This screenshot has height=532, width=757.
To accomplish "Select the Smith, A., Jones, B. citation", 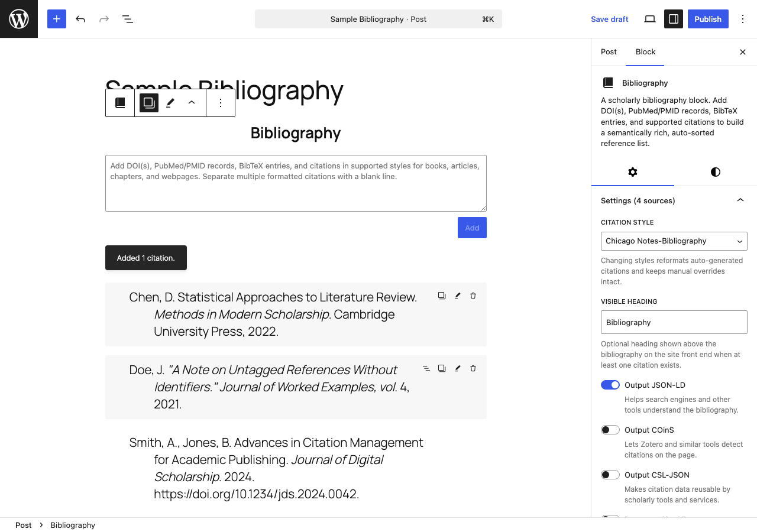I will (276, 468).
